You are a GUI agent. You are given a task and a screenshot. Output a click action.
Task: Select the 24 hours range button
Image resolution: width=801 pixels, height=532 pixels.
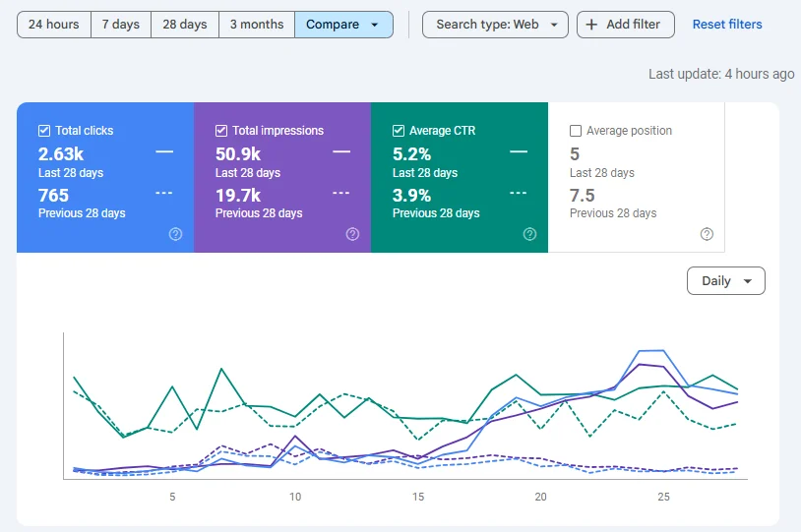click(54, 25)
